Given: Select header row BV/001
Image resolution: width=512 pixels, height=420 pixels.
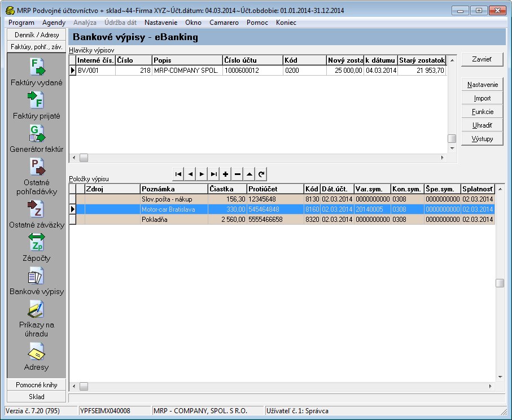Looking at the screenshot, I should pos(258,70).
